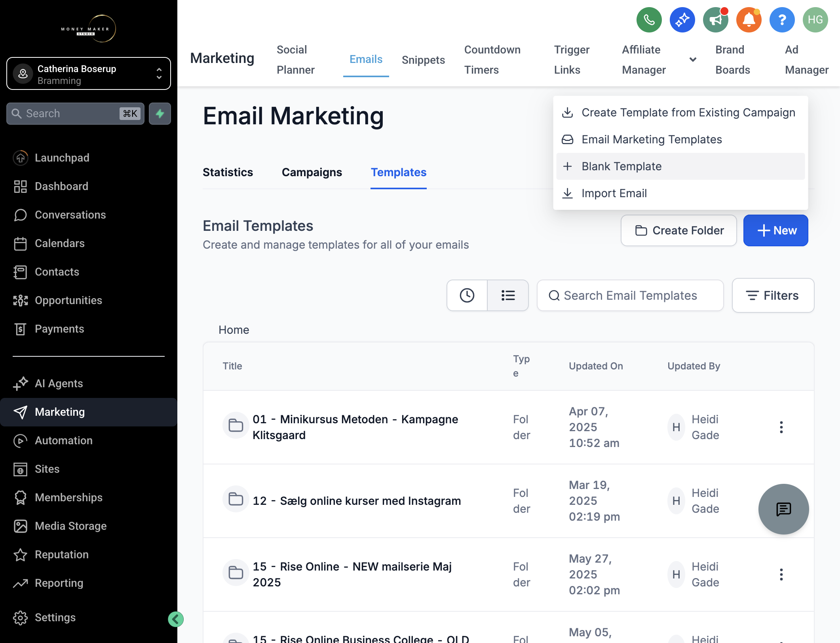Open Media Storage from the sidebar
Screen dimensions: 840x643
[x=89, y=526]
